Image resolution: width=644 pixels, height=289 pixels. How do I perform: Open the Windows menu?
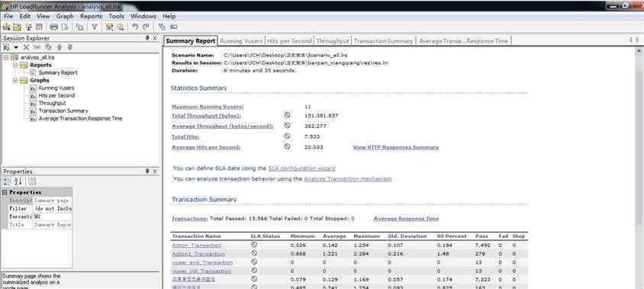tap(143, 17)
